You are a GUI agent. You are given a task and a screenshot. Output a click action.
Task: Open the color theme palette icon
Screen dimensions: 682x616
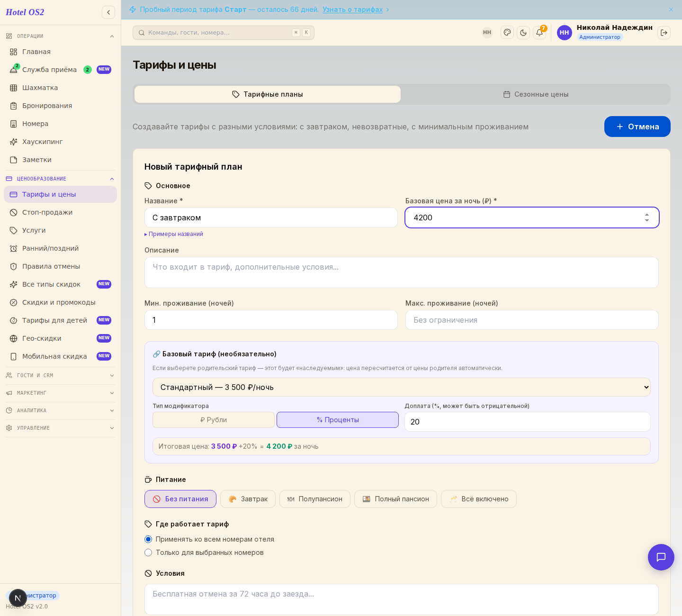coord(507,33)
